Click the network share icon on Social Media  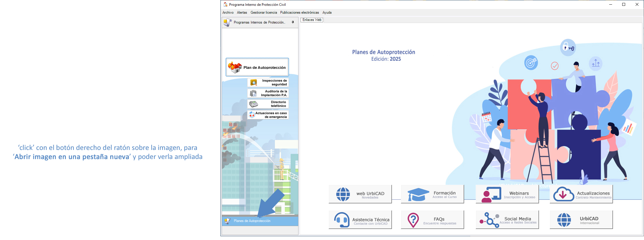[x=489, y=220]
